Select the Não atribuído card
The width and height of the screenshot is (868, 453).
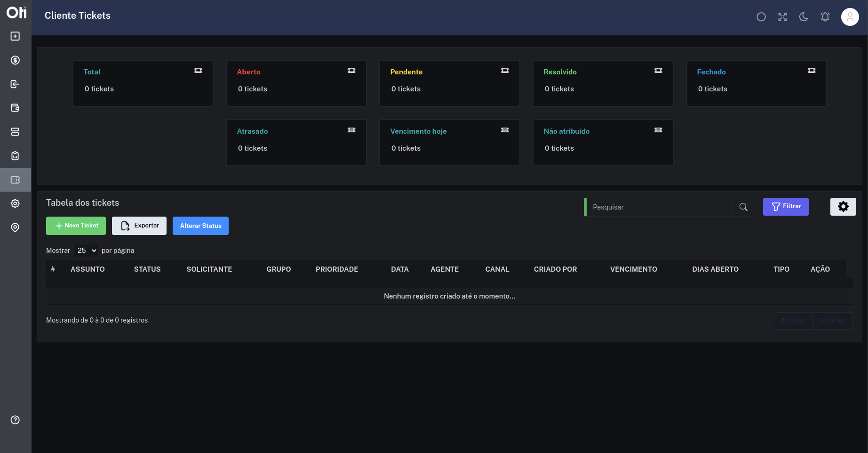coord(603,143)
